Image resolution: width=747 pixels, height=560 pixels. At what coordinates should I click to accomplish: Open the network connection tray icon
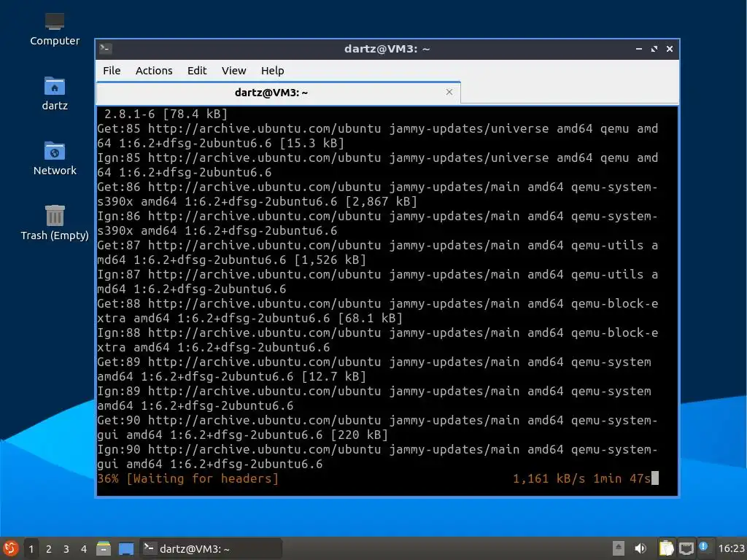click(x=686, y=548)
